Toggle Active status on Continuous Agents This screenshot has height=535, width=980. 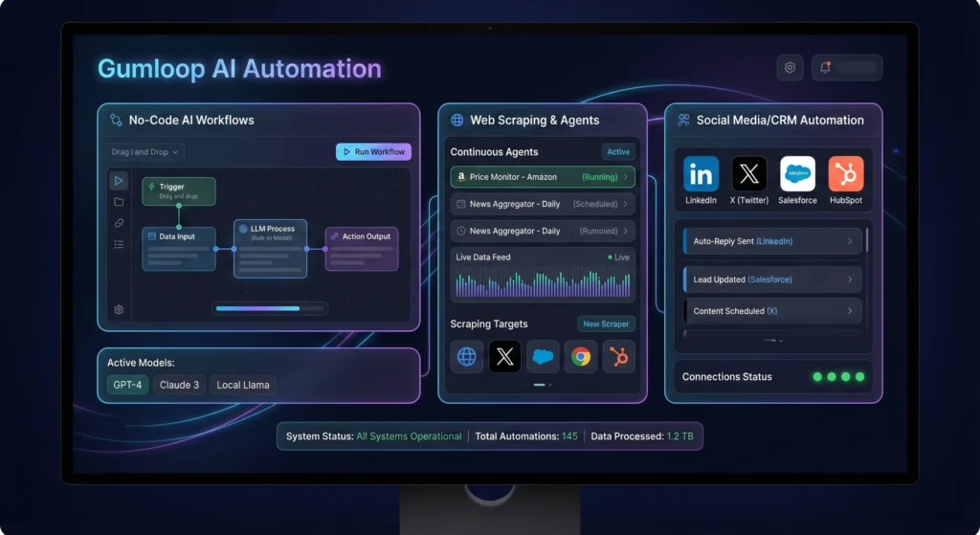coord(618,152)
